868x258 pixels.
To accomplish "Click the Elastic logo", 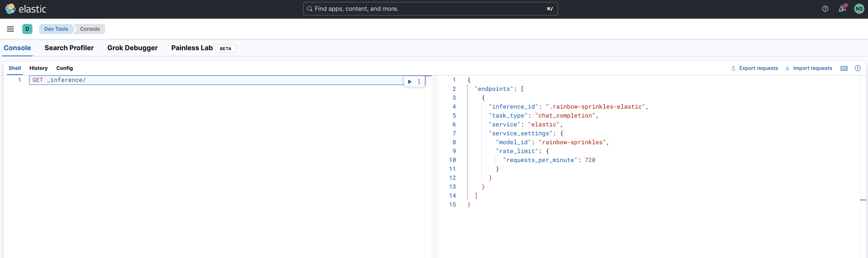I will (x=26, y=9).
